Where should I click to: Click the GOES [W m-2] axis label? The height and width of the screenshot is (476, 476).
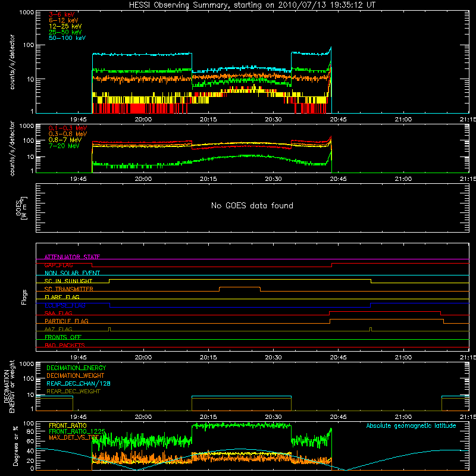[21, 208]
